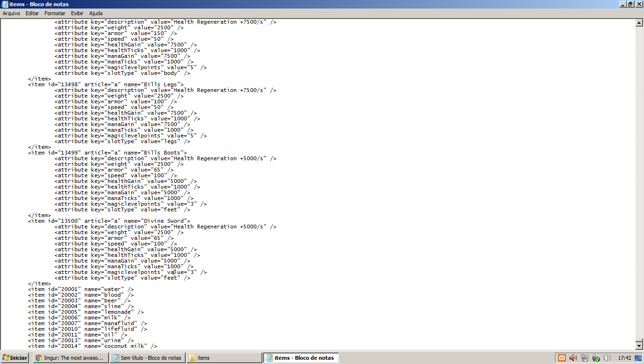644x364 pixels.
Task: Switch to Sem título Notepad taskbar button
Action: pyautogui.click(x=147, y=358)
